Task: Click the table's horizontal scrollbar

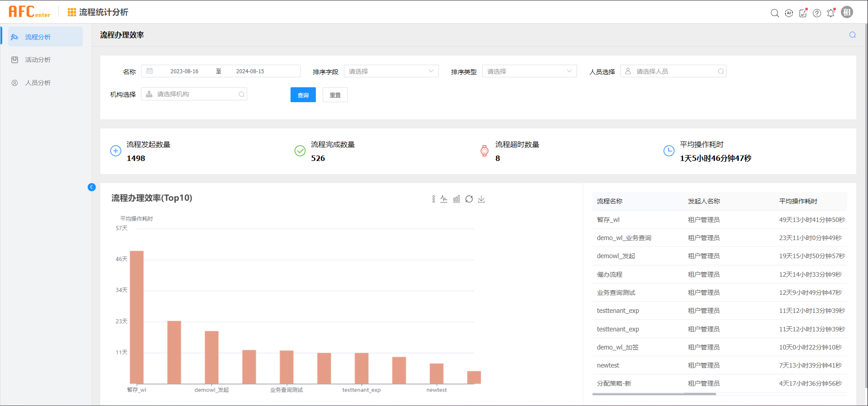Action: tap(654, 394)
